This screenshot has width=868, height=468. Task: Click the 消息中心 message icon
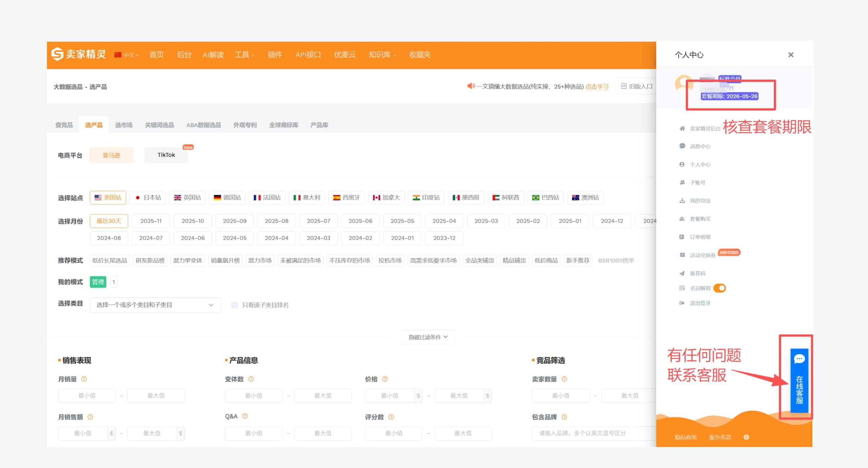[x=682, y=146]
